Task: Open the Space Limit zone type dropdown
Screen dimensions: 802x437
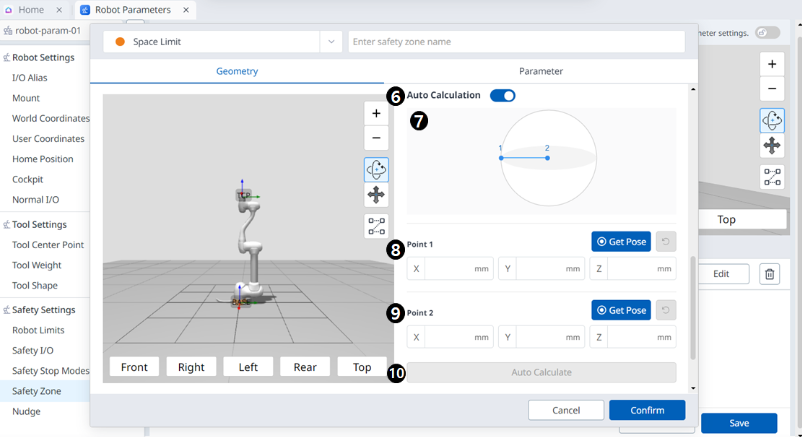Action: 331,42
